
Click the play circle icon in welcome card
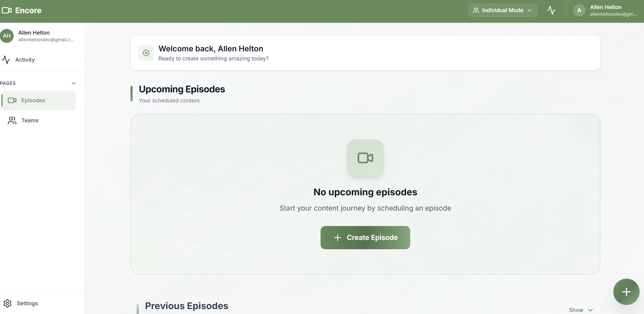146,53
